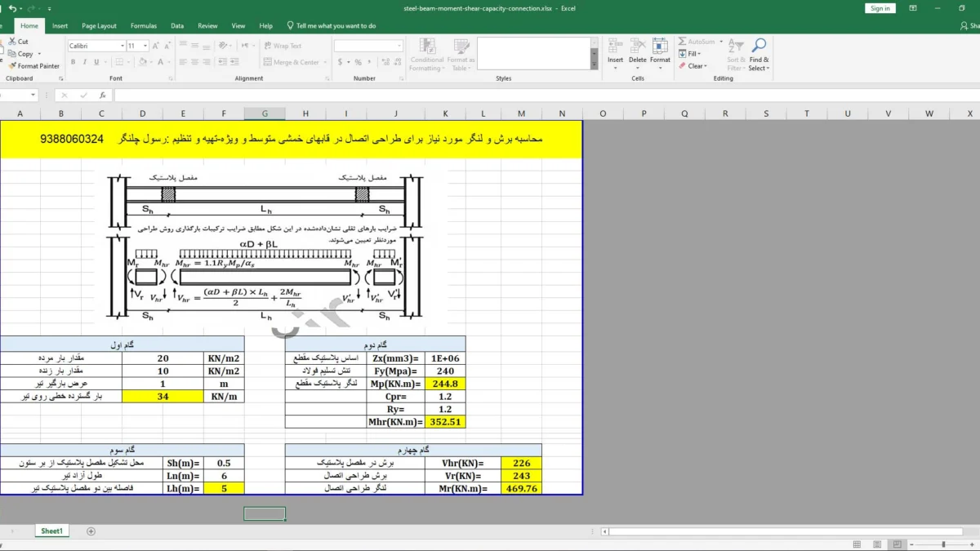
Task: Open the Data tab
Action: (x=177, y=26)
